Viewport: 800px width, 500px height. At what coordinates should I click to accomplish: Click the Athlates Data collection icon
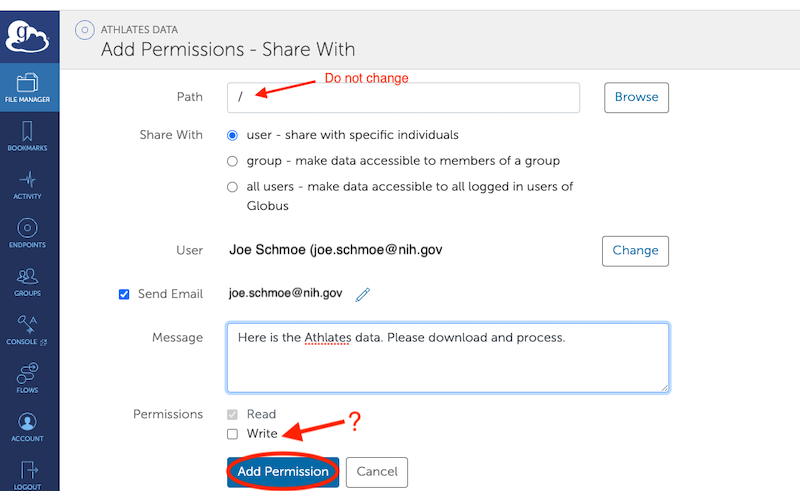click(85, 30)
